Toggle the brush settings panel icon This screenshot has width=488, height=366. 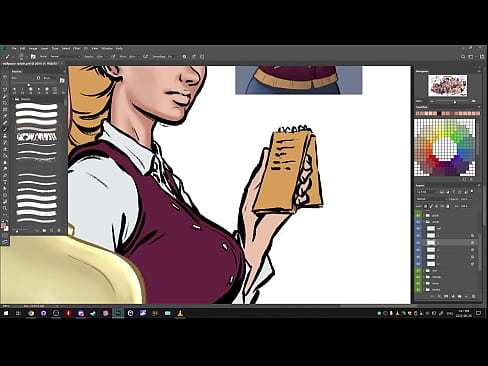click(33, 57)
